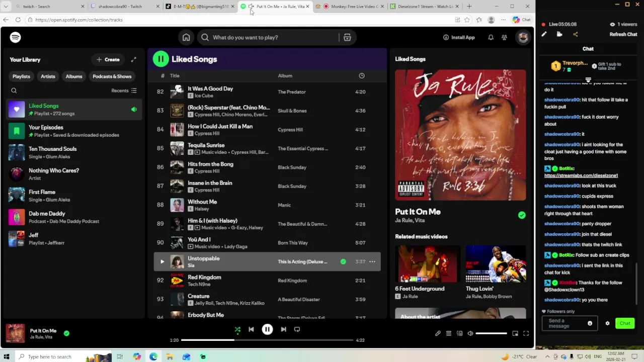Open the Create menu in Your Library
The image size is (644, 362).
(108, 59)
